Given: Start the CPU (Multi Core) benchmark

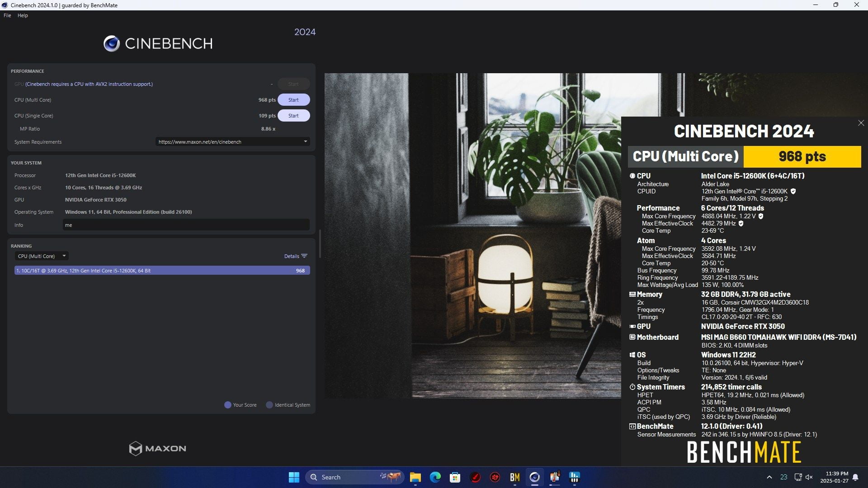Looking at the screenshot, I should point(293,100).
